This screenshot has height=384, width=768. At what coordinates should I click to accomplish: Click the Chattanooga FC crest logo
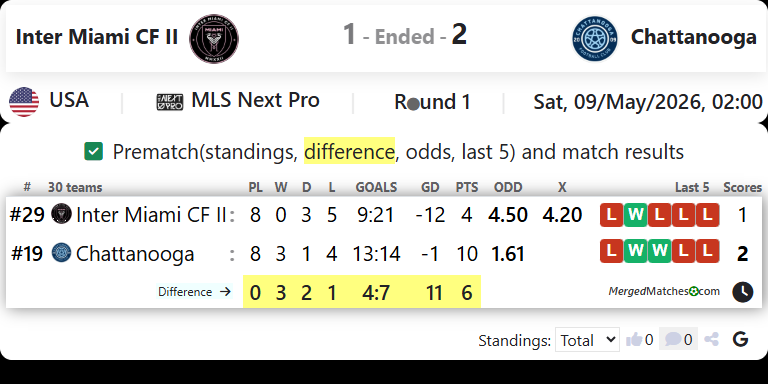pyautogui.click(x=595, y=39)
